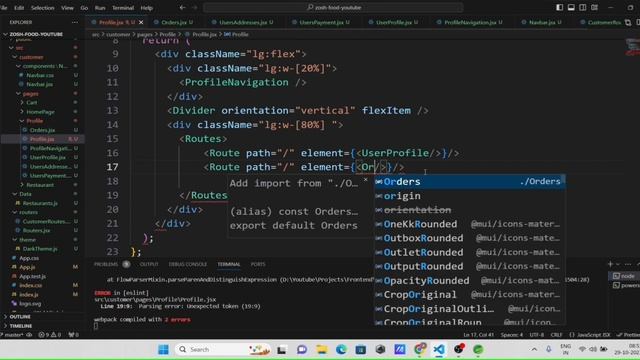Open ProfileNavigation file in Explorer tree
Image resolution: width=640 pixels, height=360 pixels.
pos(50,148)
